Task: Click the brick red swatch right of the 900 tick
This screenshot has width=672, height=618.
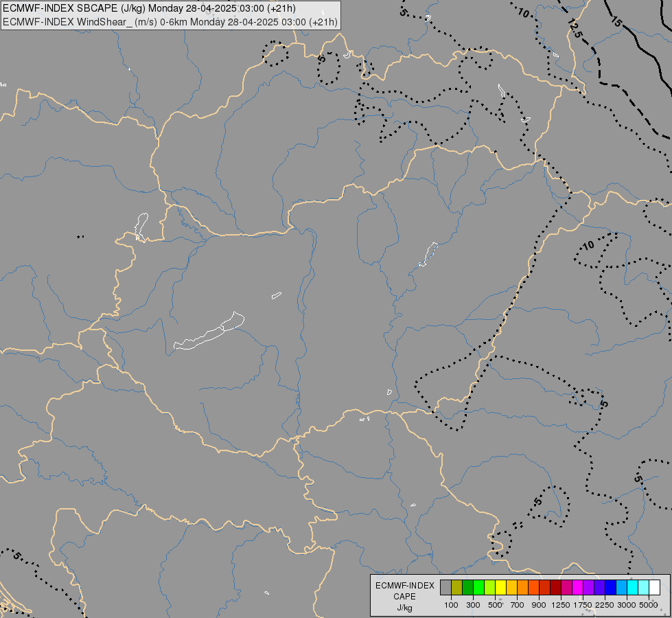Action: (545, 588)
